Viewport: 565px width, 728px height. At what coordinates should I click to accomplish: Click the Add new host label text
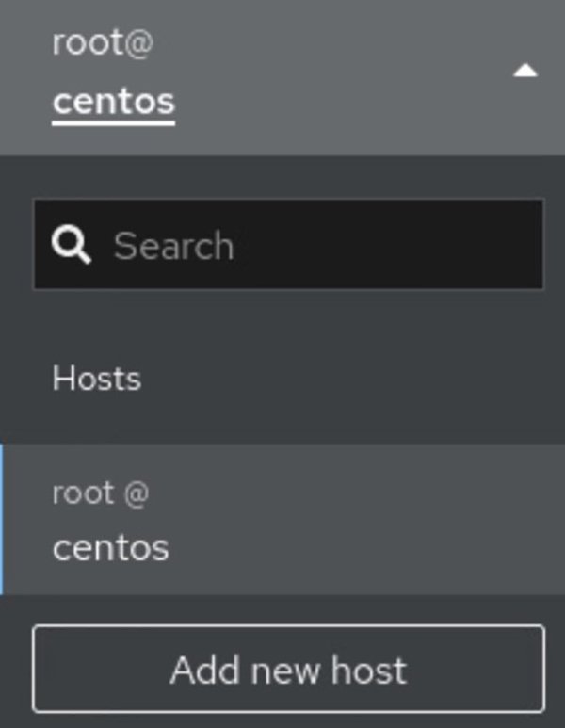288,670
